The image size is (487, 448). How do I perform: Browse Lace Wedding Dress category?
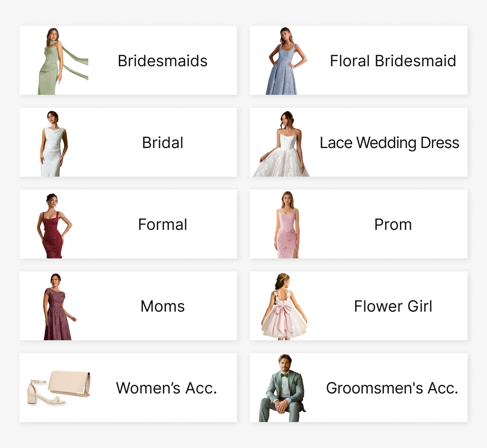coord(390,143)
